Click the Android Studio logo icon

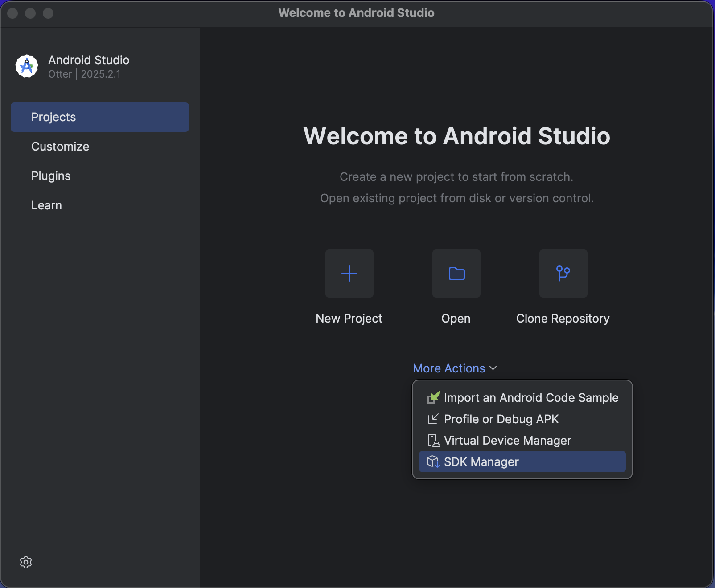[27, 66]
